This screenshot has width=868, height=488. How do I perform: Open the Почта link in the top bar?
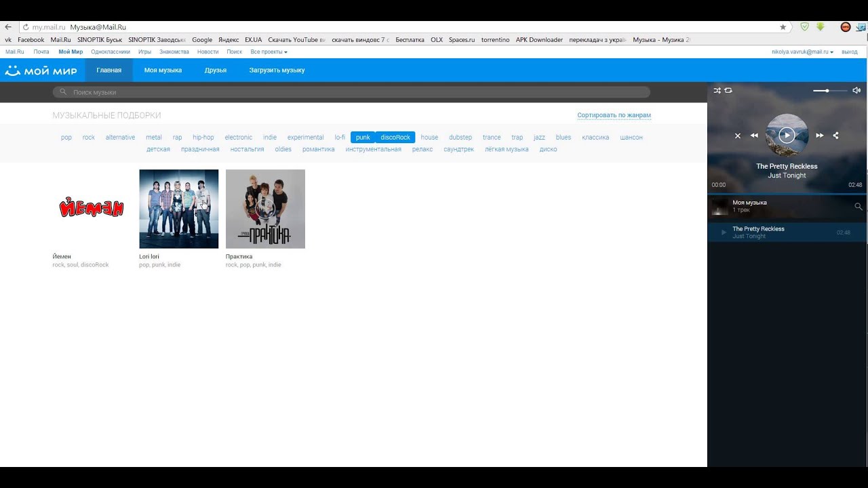[x=41, y=52]
